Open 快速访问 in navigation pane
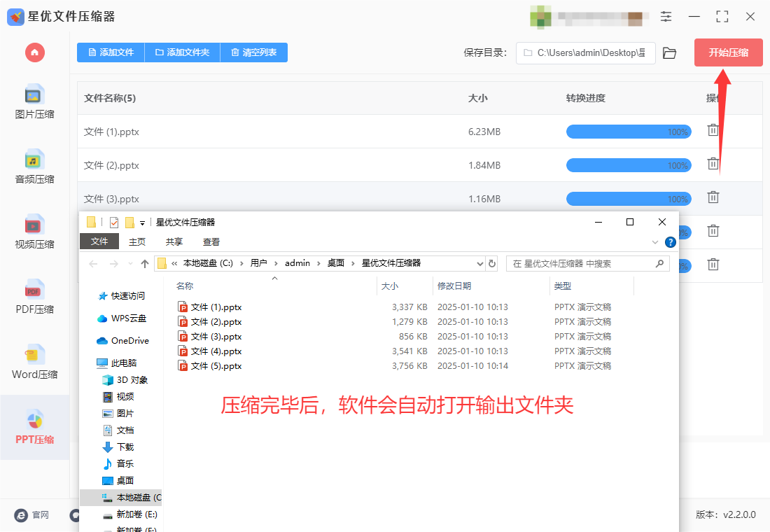 (x=121, y=295)
